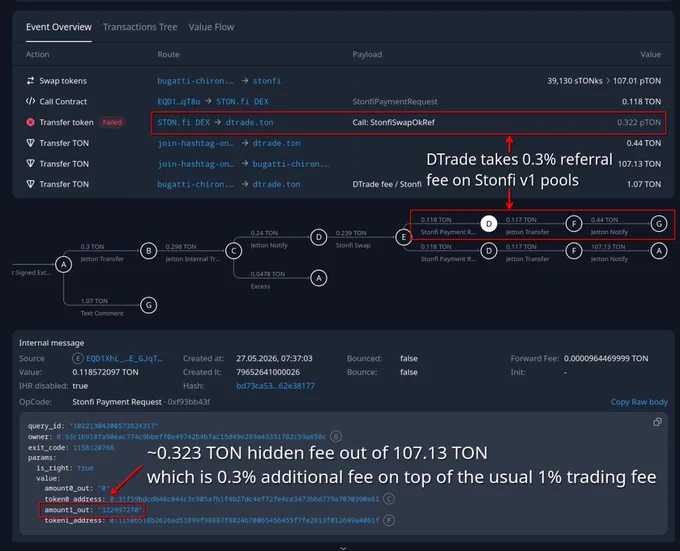The width and height of the screenshot is (680, 551).
Task: Copy message body with the copy icon
Action: [657, 422]
